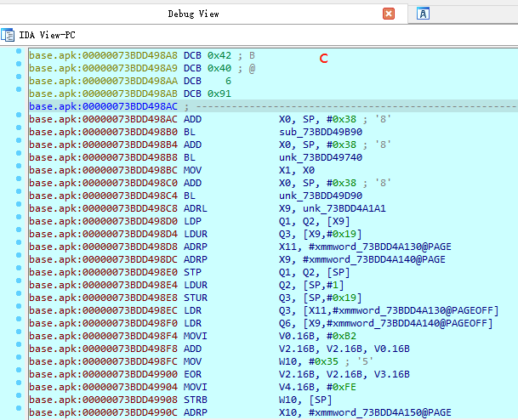Toggle breakpoint dot at address 73BDD498A9
Image resolution: width=518 pixels, height=420 pixels.
click(x=19, y=64)
